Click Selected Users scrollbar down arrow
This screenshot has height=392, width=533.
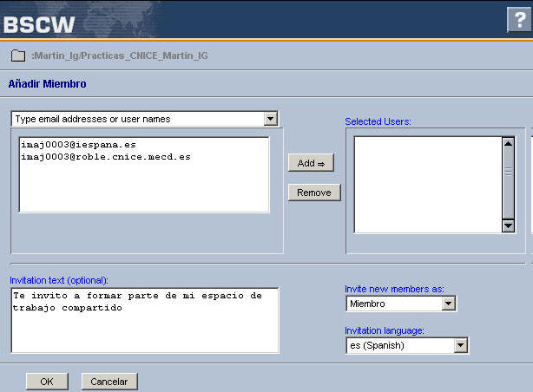point(509,225)
